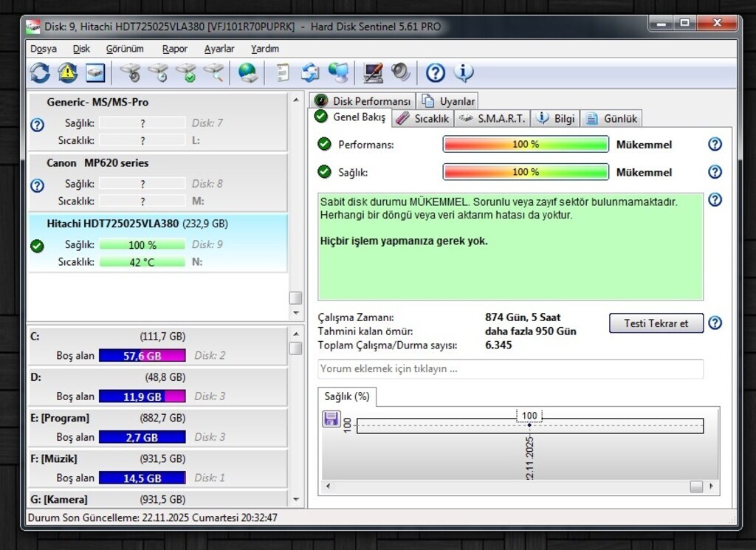Click the partition list scroll up arrow
This screenshot has width=756, height=550.
296,334
